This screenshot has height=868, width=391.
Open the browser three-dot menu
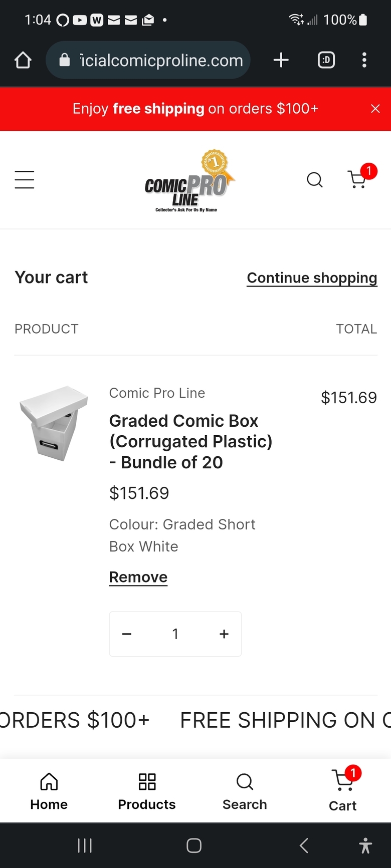tap(364, 60)
